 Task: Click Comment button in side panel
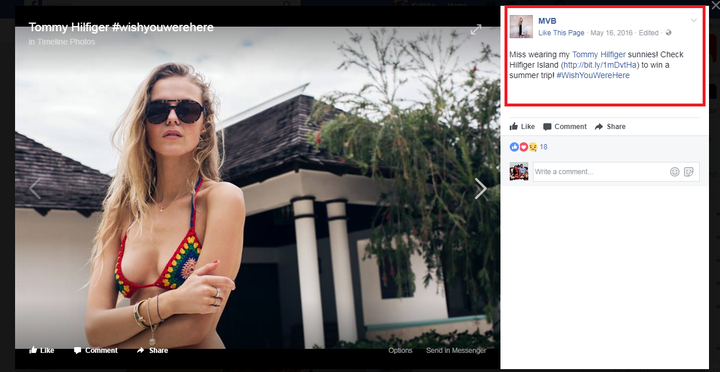pos(565,126)
